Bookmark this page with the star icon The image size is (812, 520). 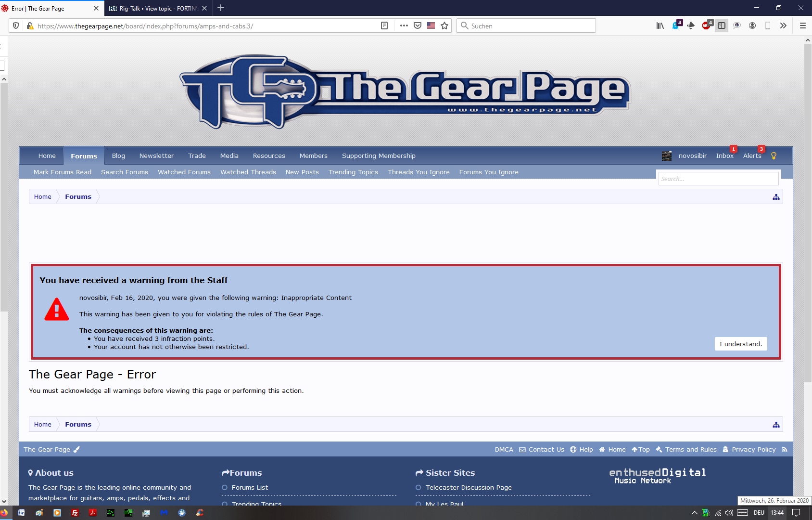pyautogui.click(x=444, y=26)
